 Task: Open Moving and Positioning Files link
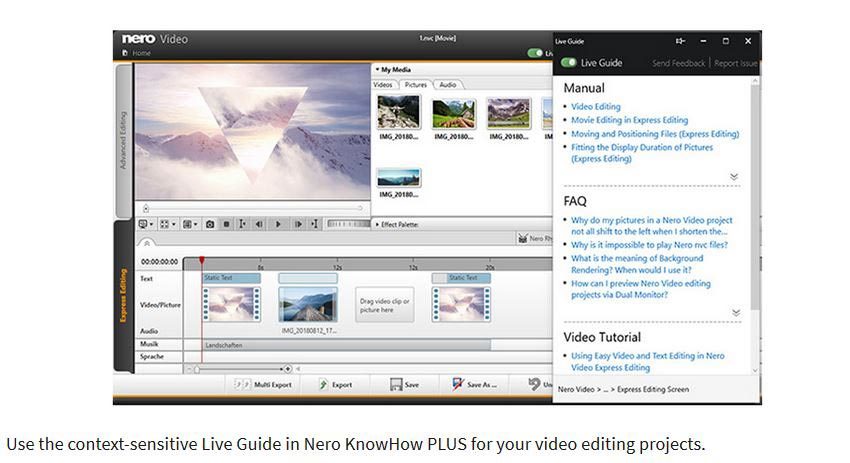tap(655, 134)
